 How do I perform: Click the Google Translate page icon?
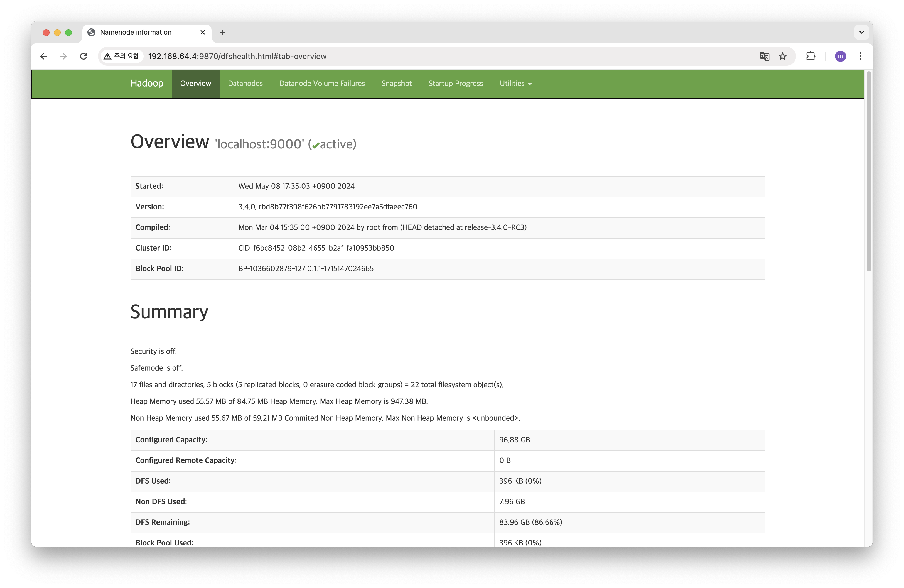[765, 56]
